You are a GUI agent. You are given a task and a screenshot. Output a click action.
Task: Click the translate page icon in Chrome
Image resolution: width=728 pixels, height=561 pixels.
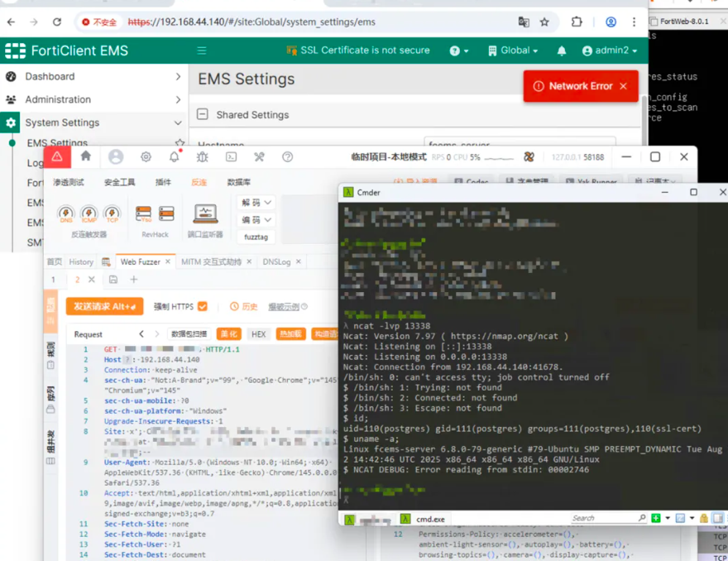(x=524, y=22)
